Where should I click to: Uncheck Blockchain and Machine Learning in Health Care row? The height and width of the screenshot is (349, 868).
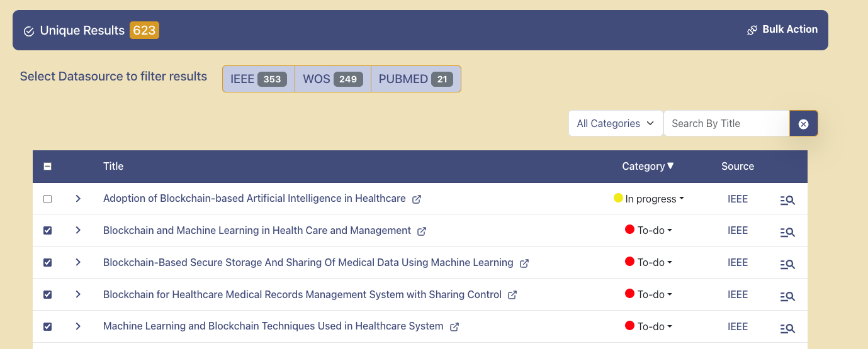[47, 231]
